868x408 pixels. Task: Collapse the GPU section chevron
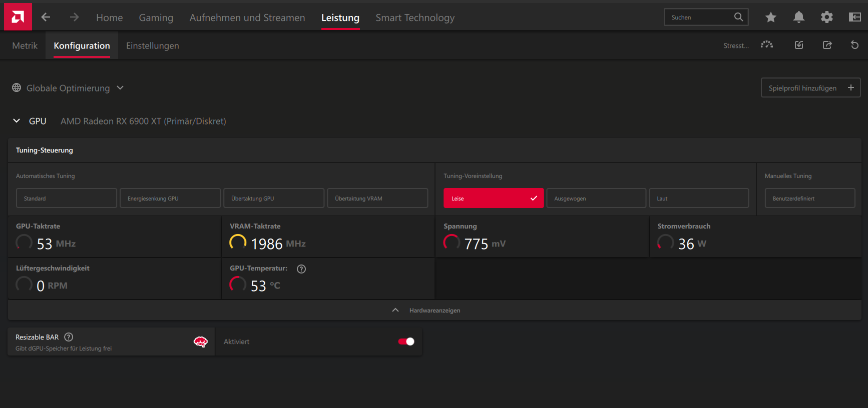tap(17, 120)
